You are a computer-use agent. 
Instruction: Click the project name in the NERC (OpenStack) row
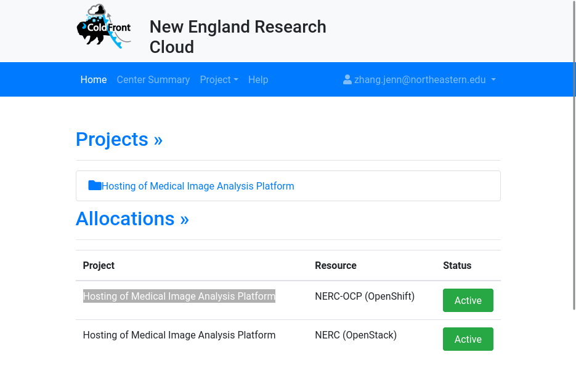click(x=179, y=335)
